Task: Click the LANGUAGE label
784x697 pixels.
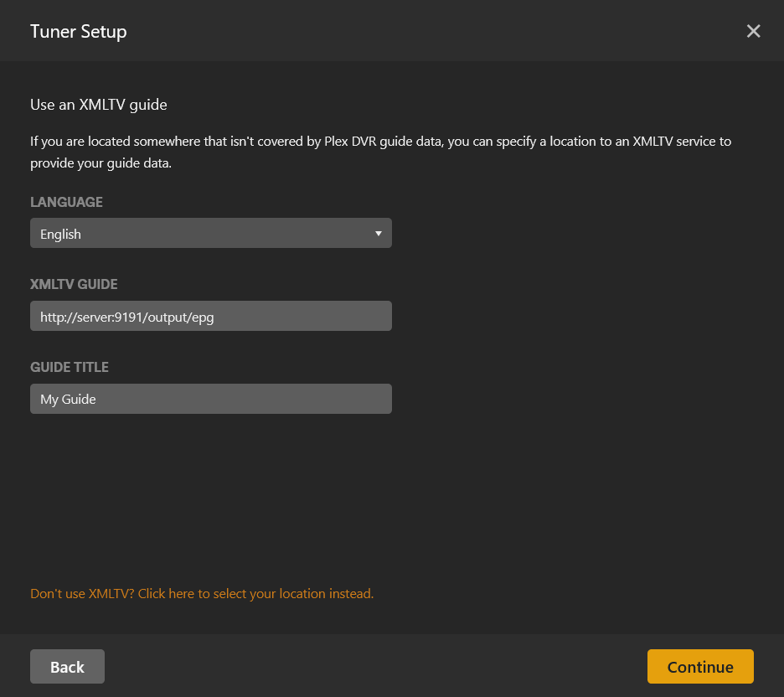Action: (66, 202)
